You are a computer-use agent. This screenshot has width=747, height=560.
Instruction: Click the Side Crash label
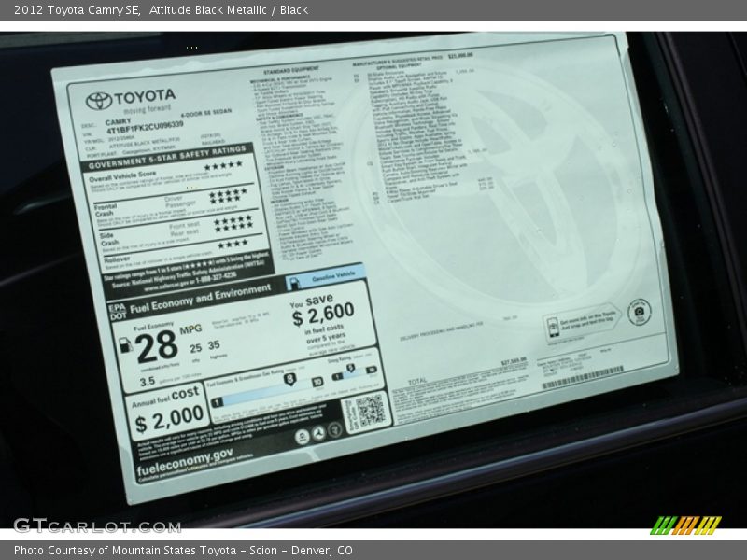[x=108, y=239]
